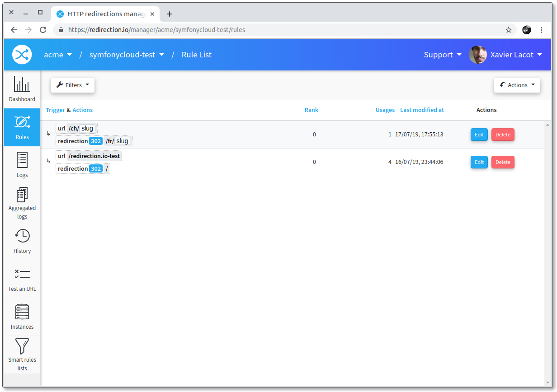The width and height of the screenshot is (557, 392).
Task: Close the HTTP redirections manager tab
Action: tap(153, 14)
